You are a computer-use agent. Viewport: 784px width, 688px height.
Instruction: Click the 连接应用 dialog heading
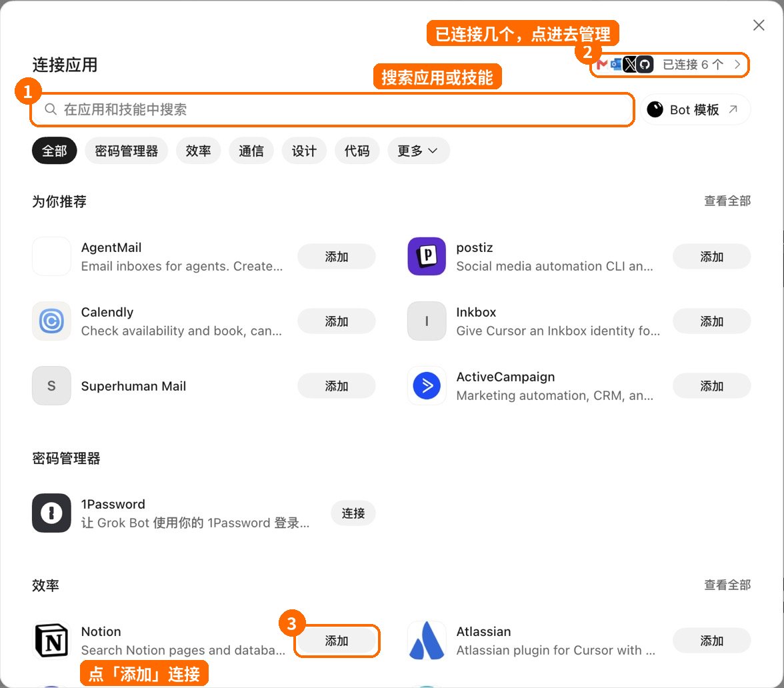[65, 65]
